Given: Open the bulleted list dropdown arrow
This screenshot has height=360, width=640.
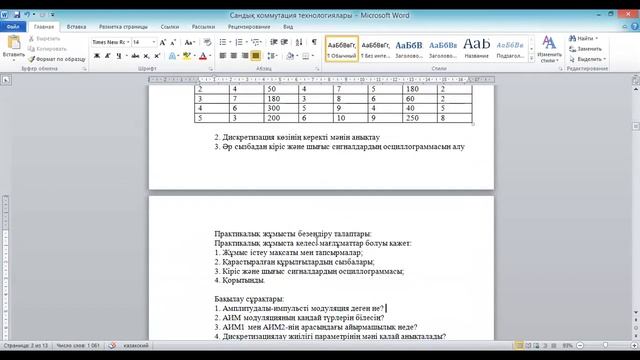Looking at the screenshot, I should point(230,42).
